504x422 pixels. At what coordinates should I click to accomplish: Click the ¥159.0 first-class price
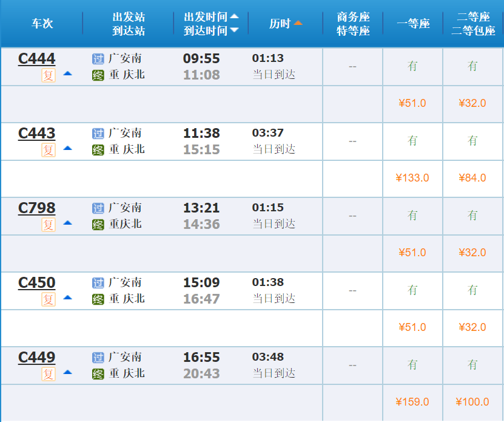pos(412,402)
